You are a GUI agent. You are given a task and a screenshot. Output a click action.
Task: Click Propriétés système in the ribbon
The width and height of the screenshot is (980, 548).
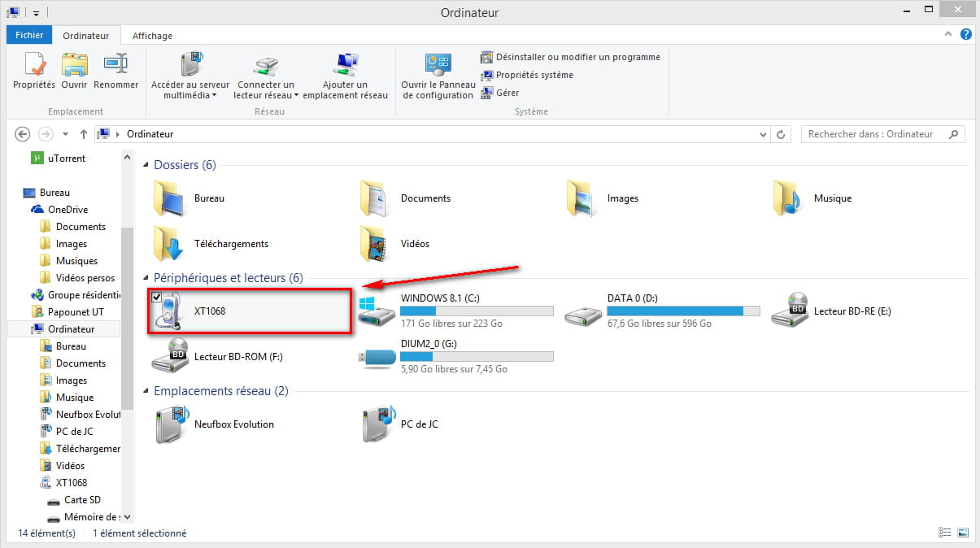527,75
